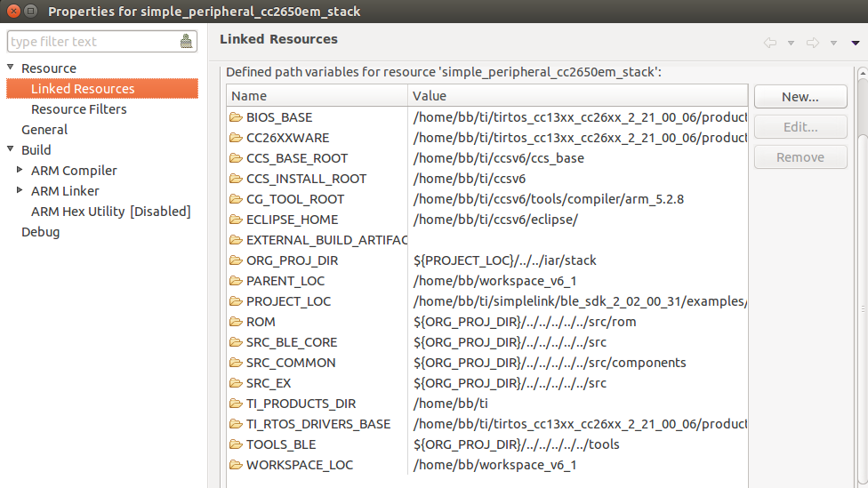Sort by the Name column header
Viewport: 868px width, 488px height.
pos(317,96)
